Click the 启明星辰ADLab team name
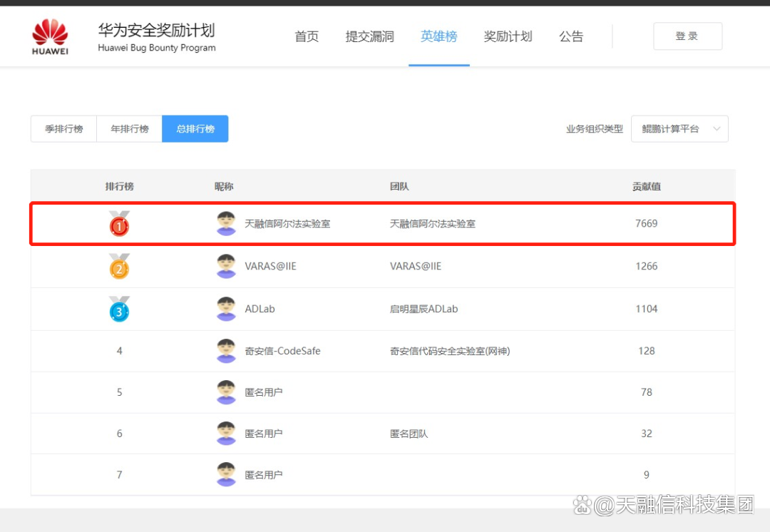This screenshot has height=532, width=770. pos(423,309)
